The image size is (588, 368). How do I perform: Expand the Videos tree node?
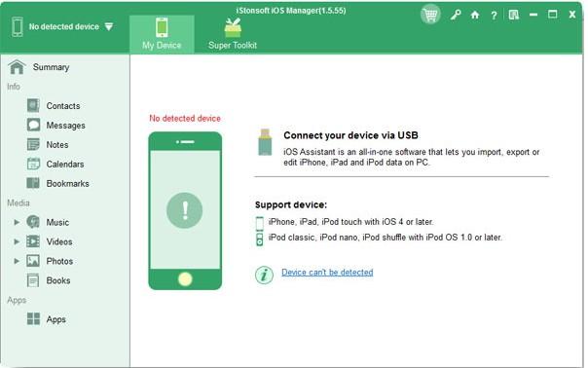[17, 241]
